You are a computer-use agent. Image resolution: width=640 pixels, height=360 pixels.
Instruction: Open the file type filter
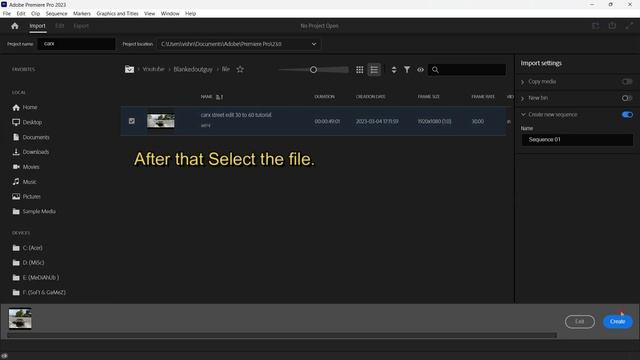pos(407,70)
